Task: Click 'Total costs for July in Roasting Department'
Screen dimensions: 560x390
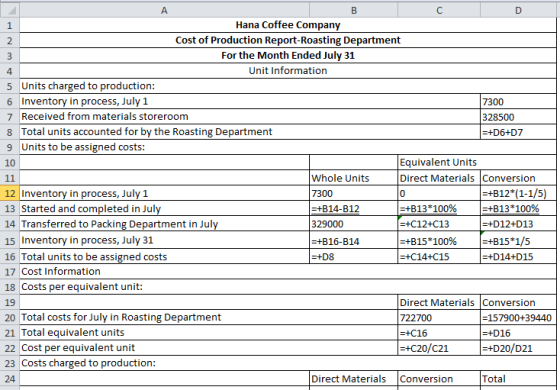Action: 209,317
